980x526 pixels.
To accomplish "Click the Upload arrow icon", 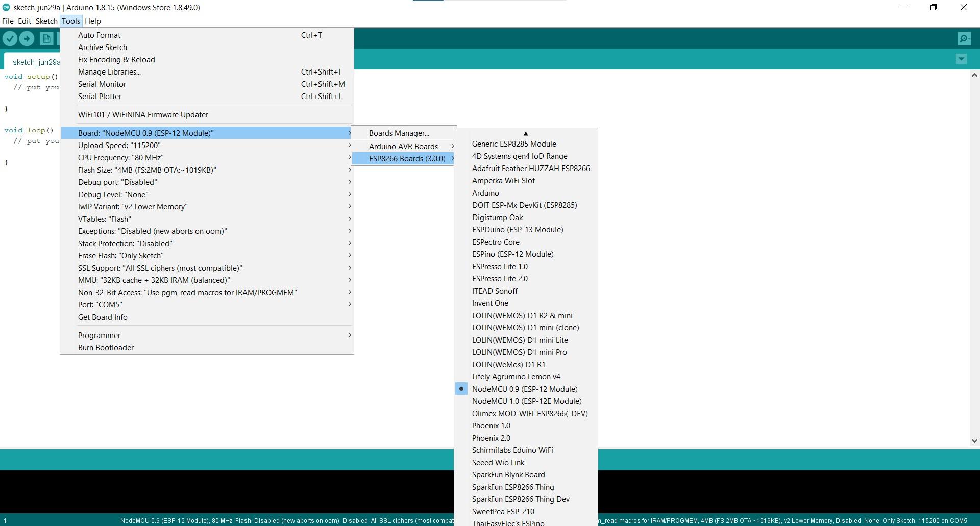I will click(x=27, y=38).
